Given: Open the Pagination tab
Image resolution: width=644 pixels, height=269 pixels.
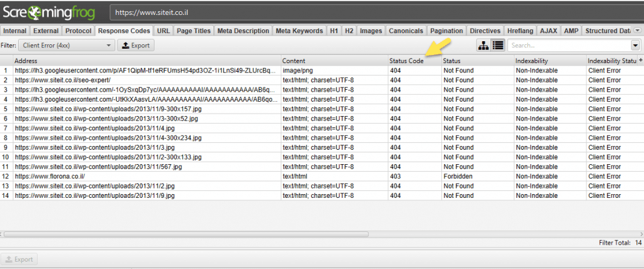Looking at the screenshot, I should coord(446,31).
